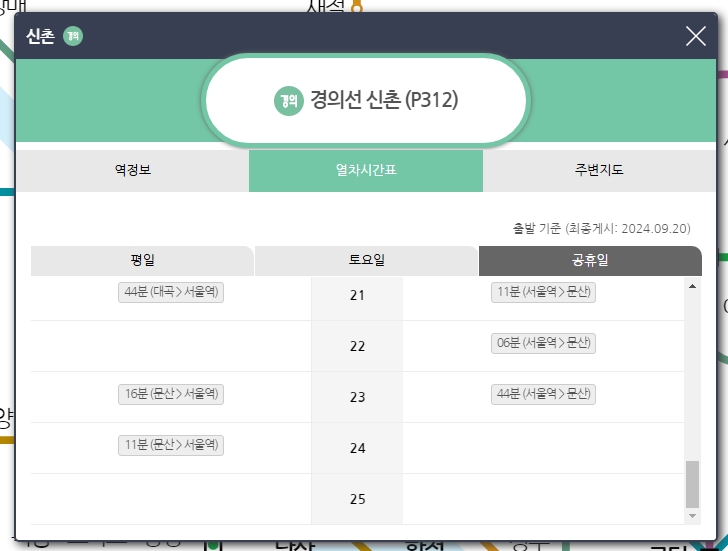Click the 44분 (대곡>서울역) train entry

[171, 292]
